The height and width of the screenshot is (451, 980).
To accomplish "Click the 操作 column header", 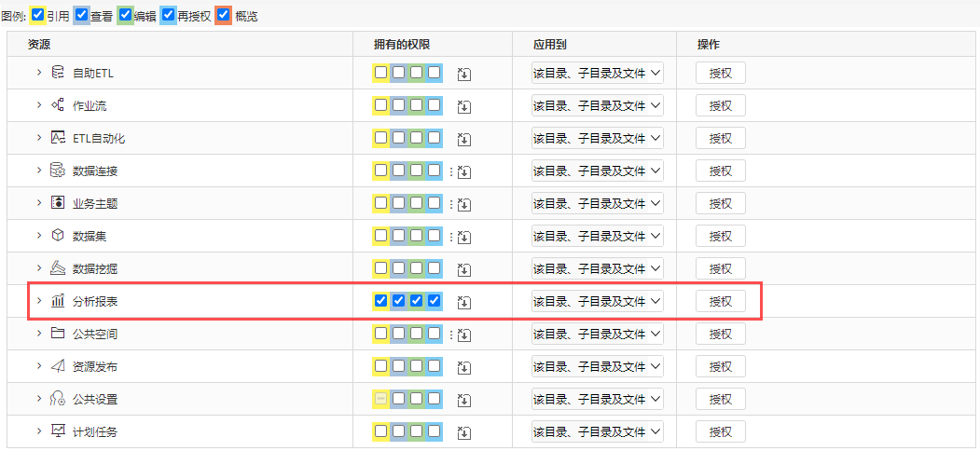I will [709, 45].
